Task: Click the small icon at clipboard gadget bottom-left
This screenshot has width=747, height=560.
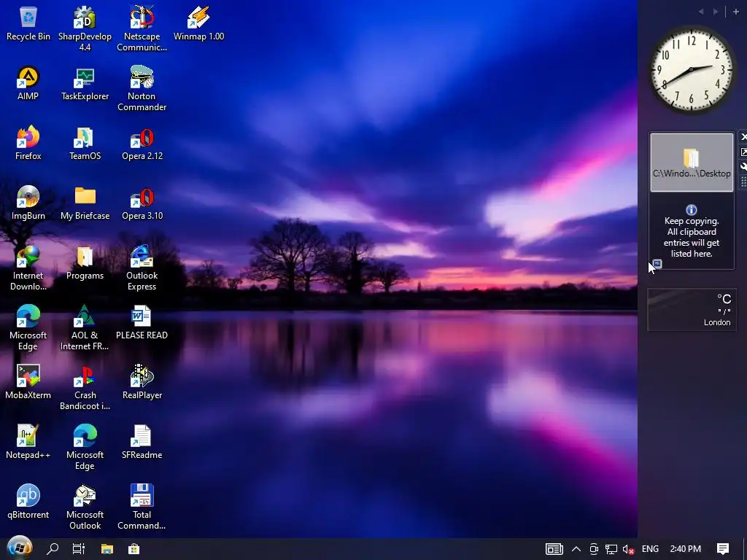Action: pos(657,263)
